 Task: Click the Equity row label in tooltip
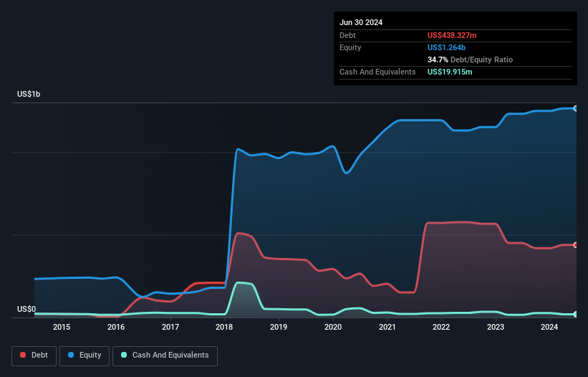350,47
